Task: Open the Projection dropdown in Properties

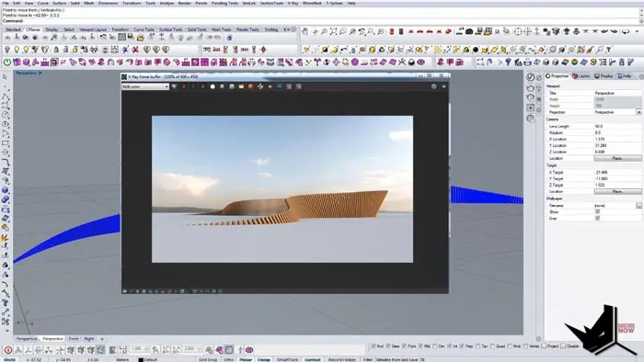Action: pos(638,112)
